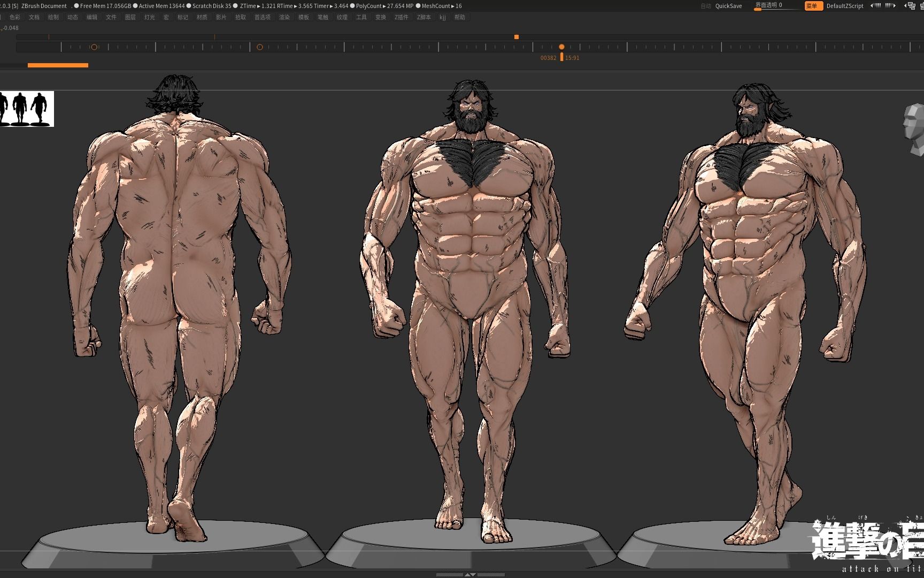Open the 图层 (Layer) menu
The image size is (924, 578).
130,17
